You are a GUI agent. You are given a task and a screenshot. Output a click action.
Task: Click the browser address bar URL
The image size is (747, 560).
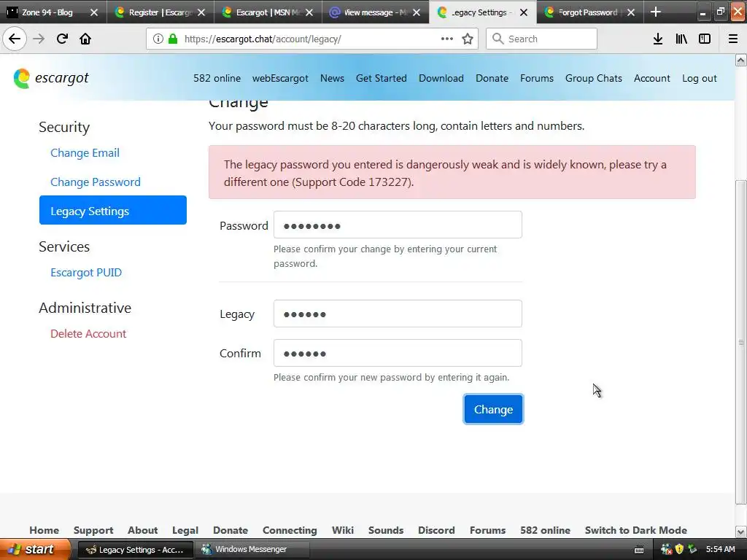tap(263, 39)
